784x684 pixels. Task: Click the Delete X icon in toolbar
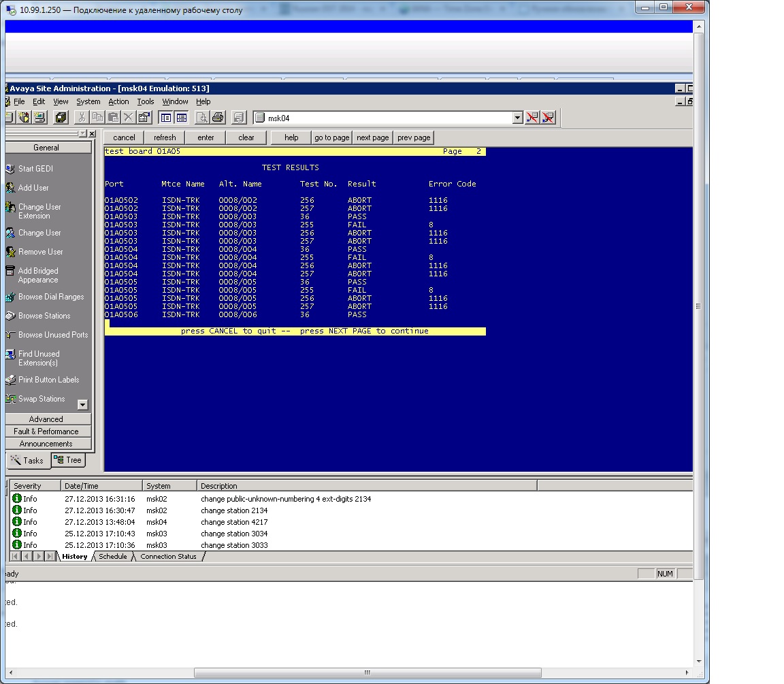129,118
